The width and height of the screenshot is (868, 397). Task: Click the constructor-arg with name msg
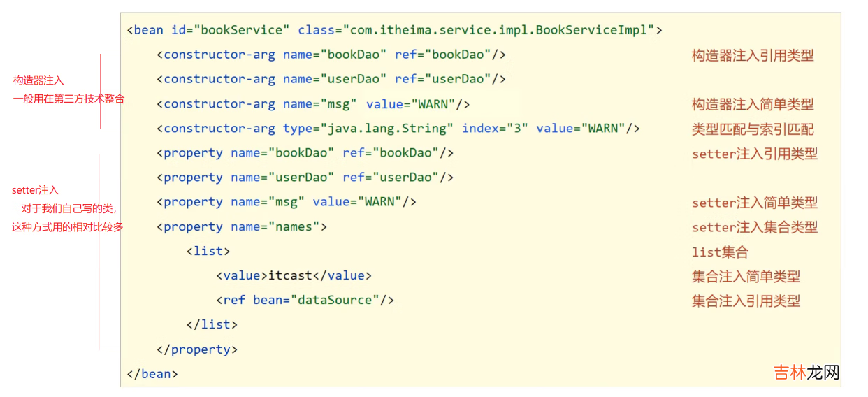click(x=313, y=104)
